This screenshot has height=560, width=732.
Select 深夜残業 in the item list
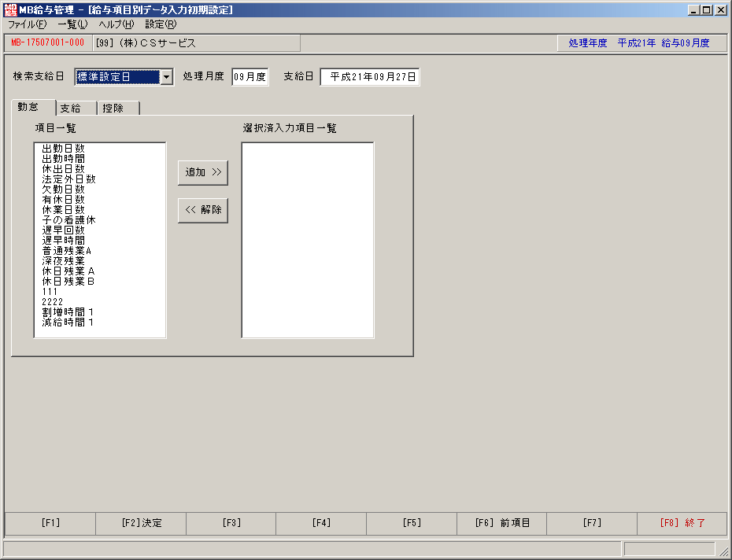(x=64, y=261)
